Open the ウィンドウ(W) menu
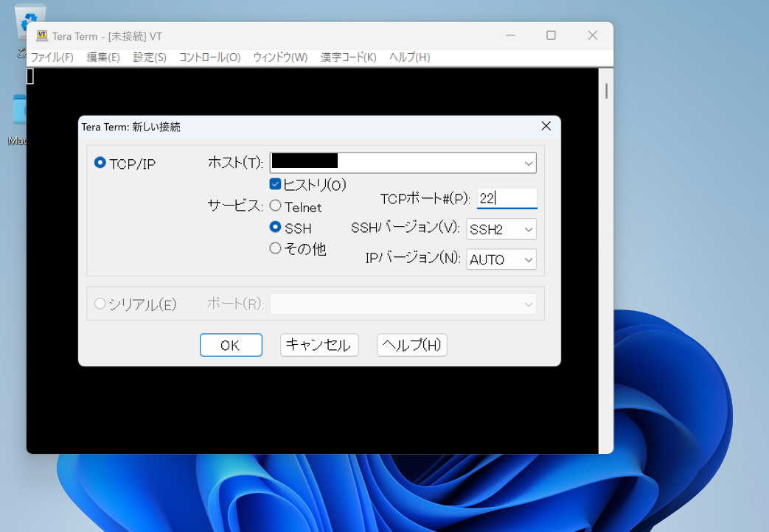 280,57
